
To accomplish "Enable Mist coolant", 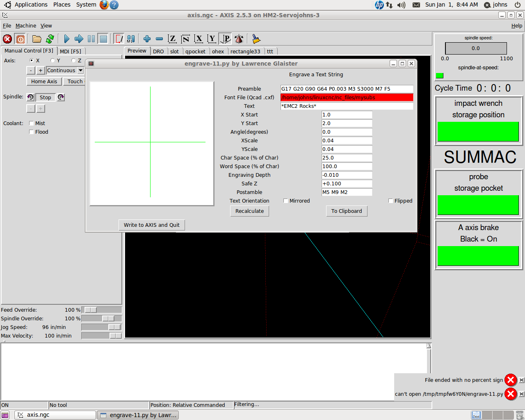I will (x=31, y=123).
